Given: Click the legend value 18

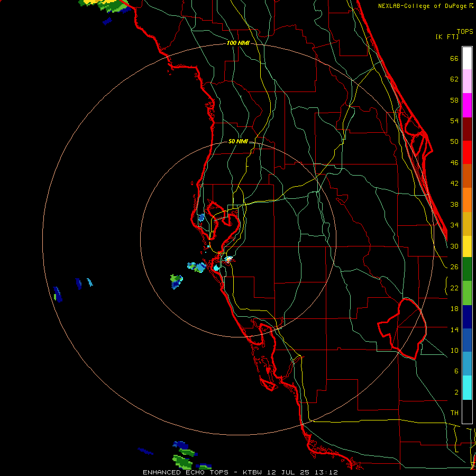Looking at the screenshot, I should click(454, 309).
